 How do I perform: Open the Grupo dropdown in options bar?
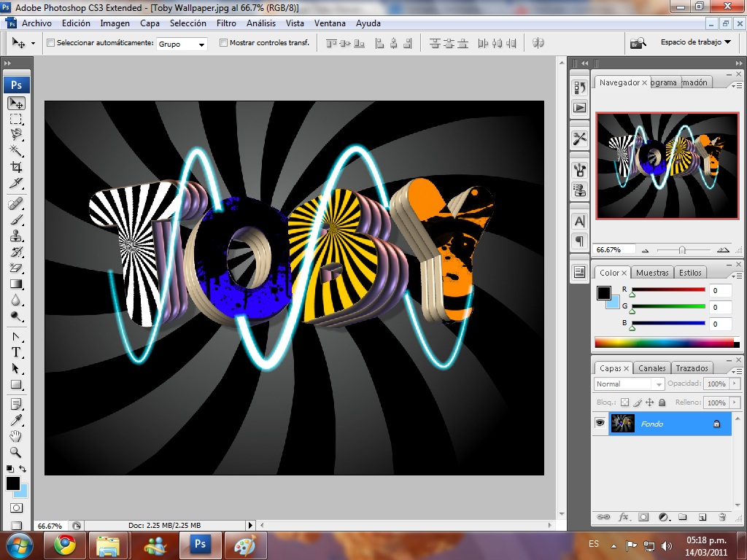coord(182,44)
